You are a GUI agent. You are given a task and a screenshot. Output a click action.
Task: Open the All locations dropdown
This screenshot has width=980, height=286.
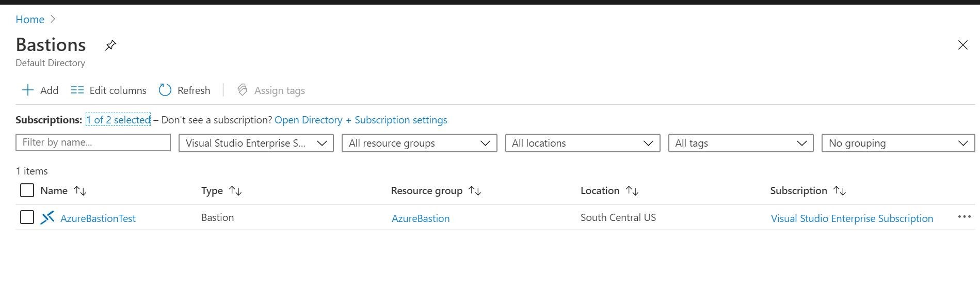583,143
